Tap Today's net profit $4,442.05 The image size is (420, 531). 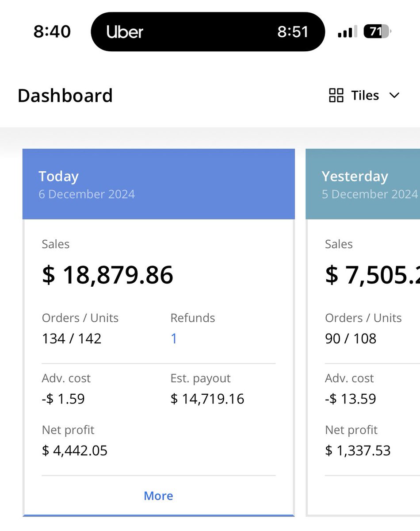click(75, 450)
